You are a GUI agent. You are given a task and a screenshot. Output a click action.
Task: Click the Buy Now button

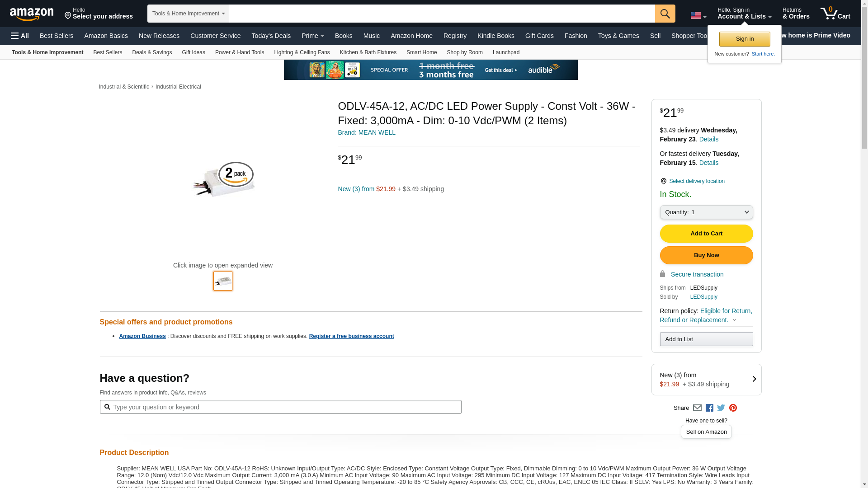706,255
